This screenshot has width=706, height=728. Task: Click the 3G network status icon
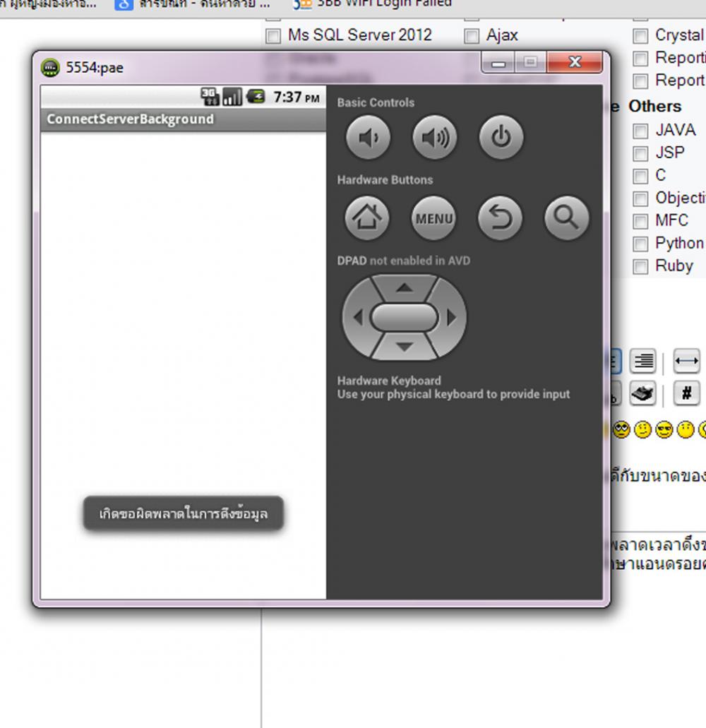pyautogui.click(x=210, y=97)
